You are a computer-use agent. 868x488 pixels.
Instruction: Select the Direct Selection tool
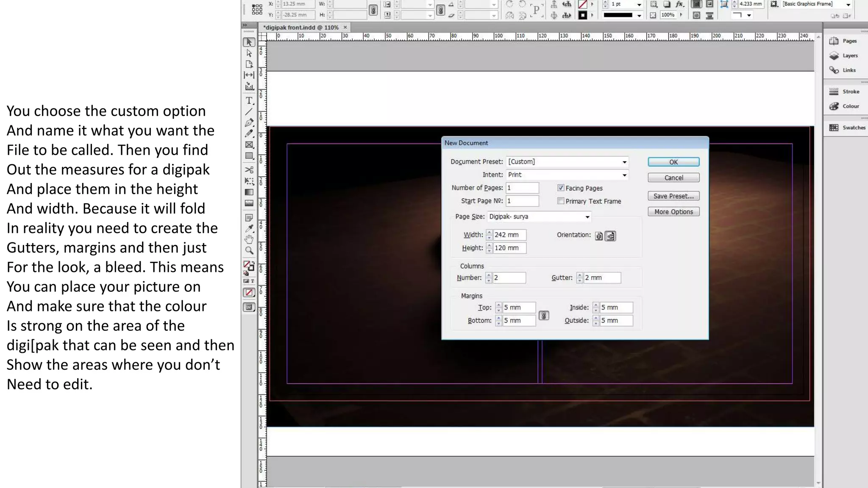[249, 53]
